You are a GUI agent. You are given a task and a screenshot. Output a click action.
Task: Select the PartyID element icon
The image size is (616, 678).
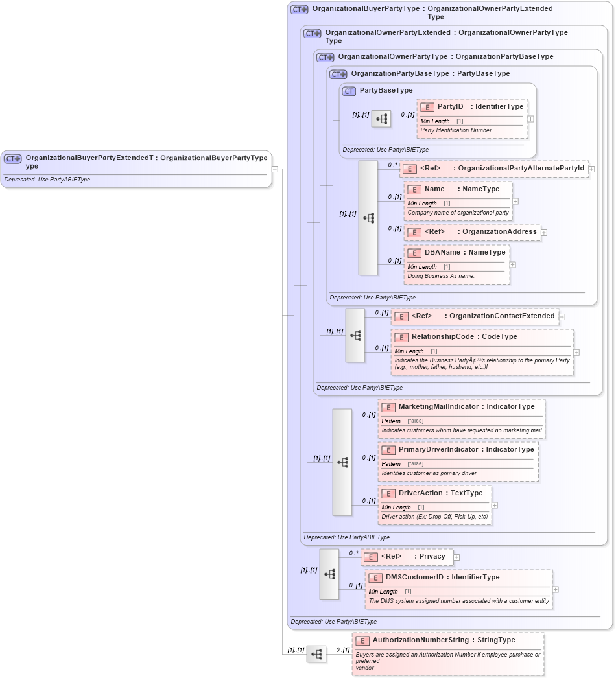pyautogui.click(x=426, y=106)
